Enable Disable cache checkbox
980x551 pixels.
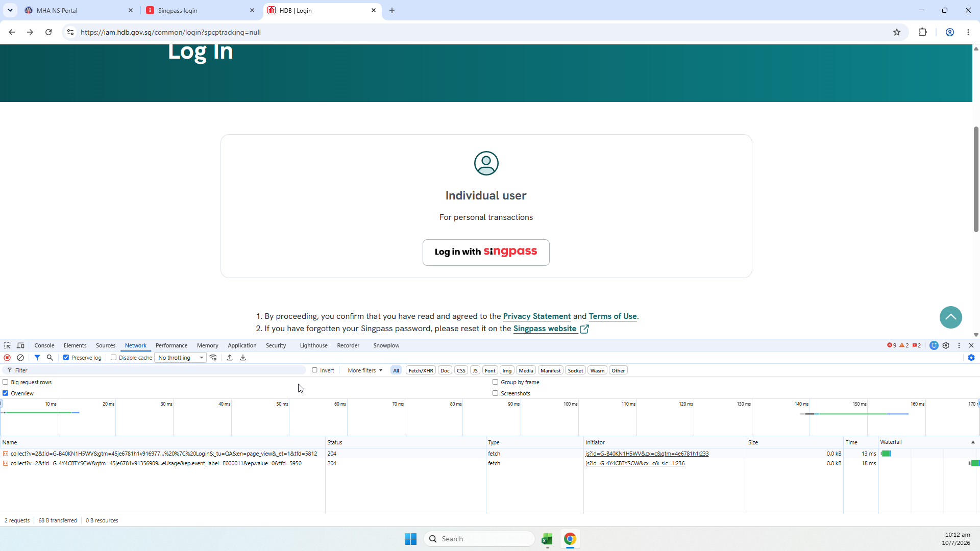(113, 358)
